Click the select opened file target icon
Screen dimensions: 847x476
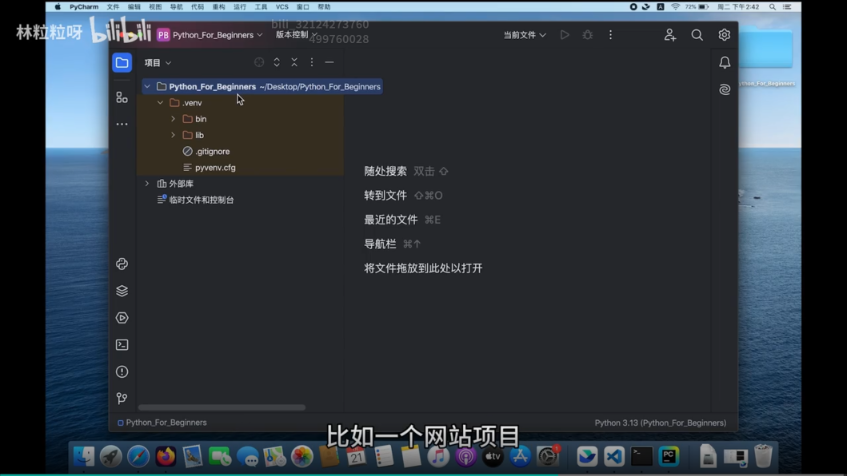click(259, 62)
